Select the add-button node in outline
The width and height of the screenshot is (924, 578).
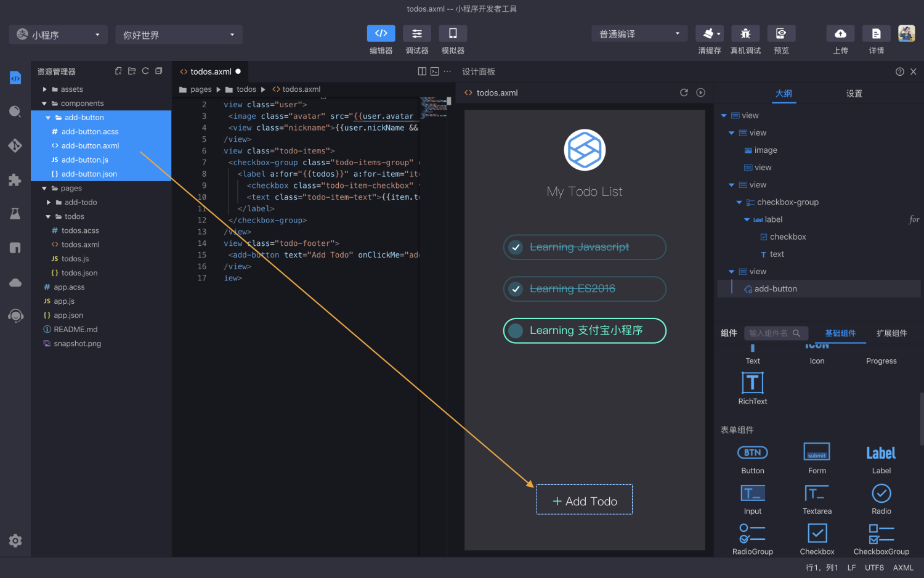819,289
